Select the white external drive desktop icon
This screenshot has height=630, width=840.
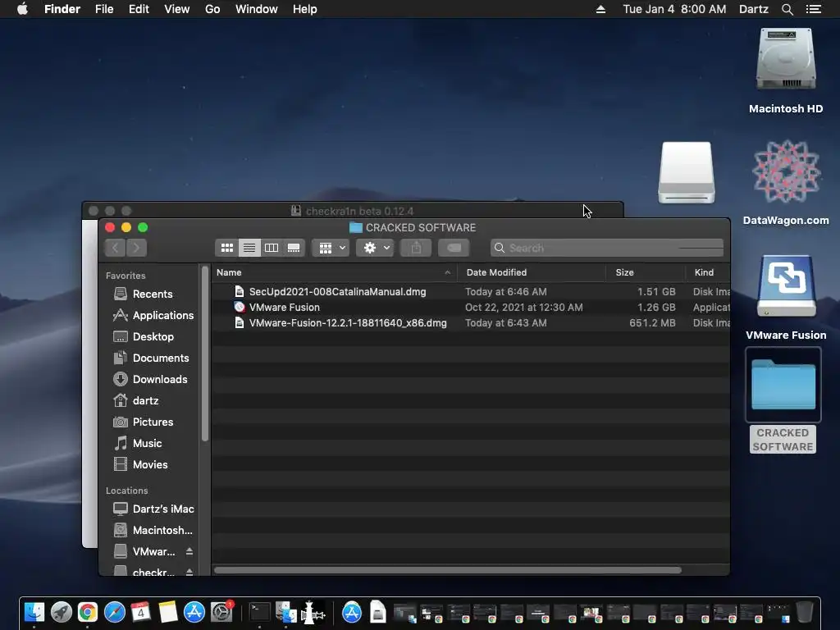tap(687, 172)
